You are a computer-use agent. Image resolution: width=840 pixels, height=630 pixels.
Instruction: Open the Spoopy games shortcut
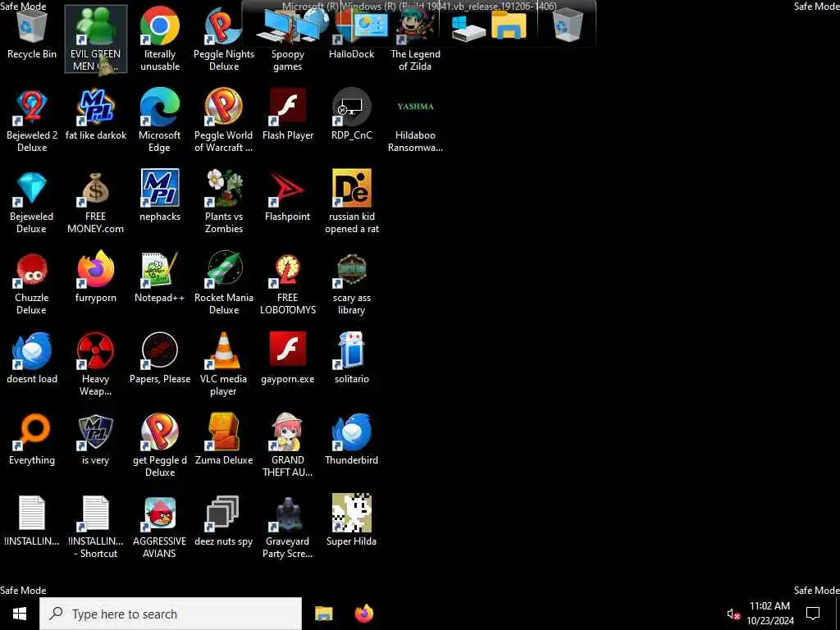pyautogui.click(x=288, y=39)
